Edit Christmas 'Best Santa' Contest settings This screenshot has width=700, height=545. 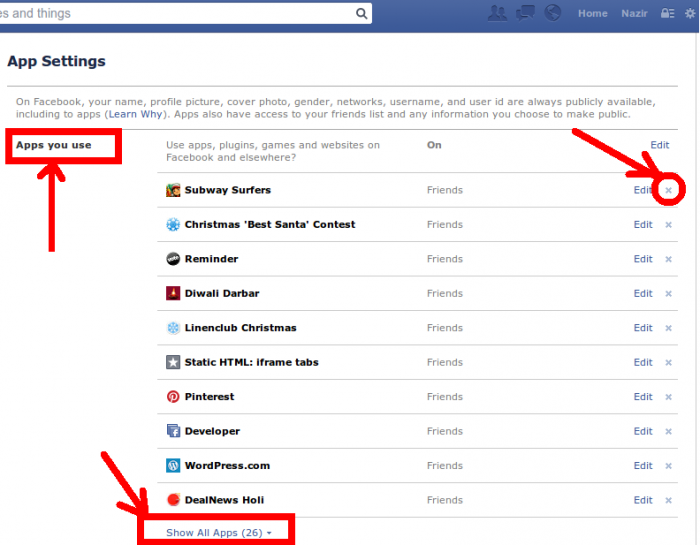click(x=643, y=225)
